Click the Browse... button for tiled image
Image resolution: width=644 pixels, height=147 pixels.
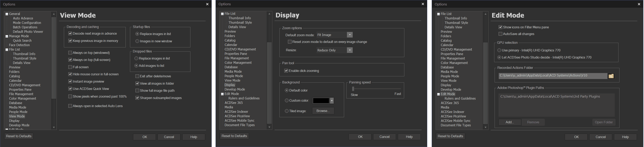tap(323, 111)
